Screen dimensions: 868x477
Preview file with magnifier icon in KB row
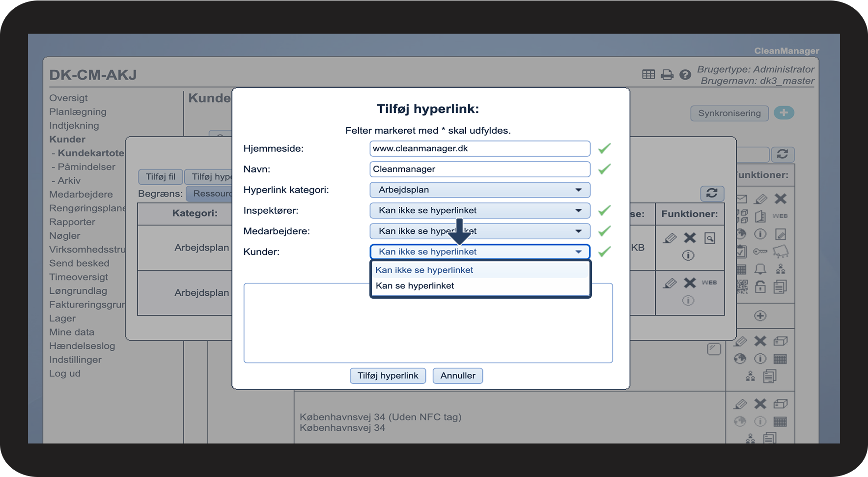(710, 238)
